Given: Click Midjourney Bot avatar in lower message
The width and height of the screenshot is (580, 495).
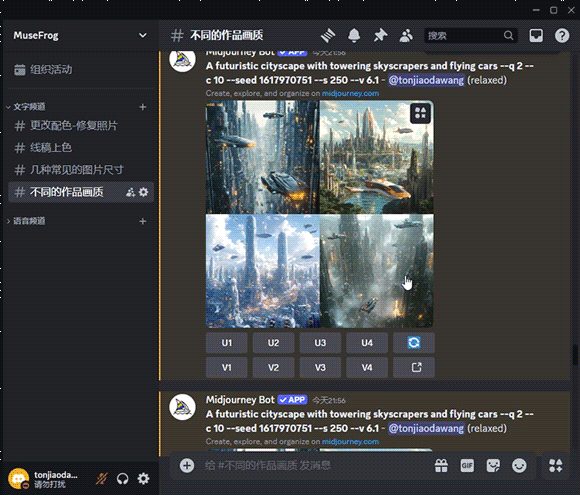Looking at the screenshot, I should pos(182,407).
